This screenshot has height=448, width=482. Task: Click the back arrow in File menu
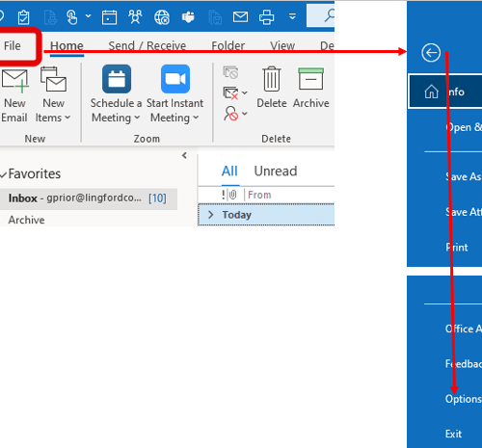pyautogui.click(x=431, y=53)
